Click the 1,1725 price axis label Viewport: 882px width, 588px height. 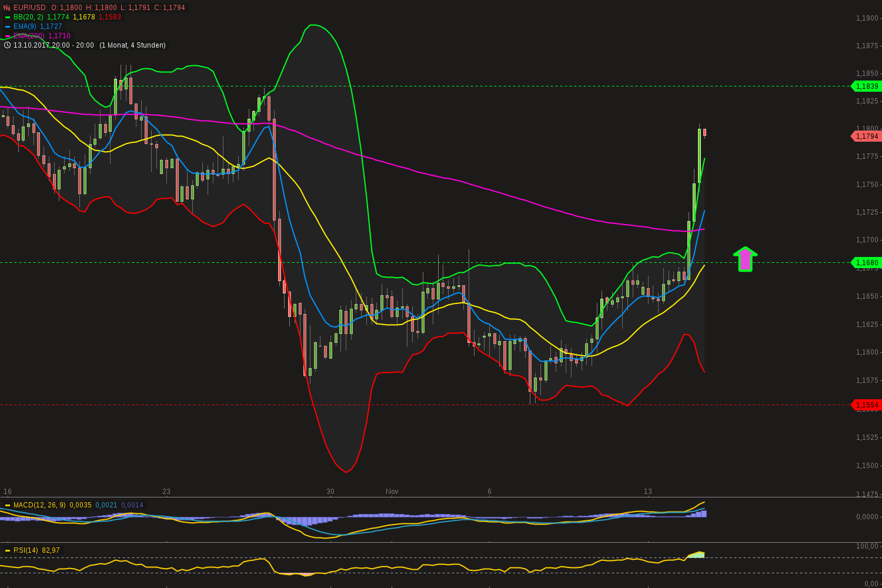[867, 212]
